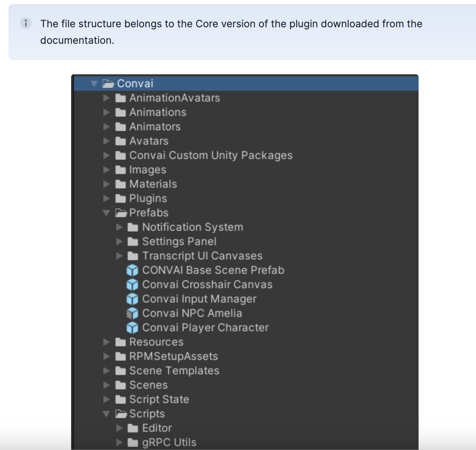Image resolution: width=476 pixels, height=450 pixels.
Task: Select 'CONVAI Base Scene Prefab' label
Action: 213,270
